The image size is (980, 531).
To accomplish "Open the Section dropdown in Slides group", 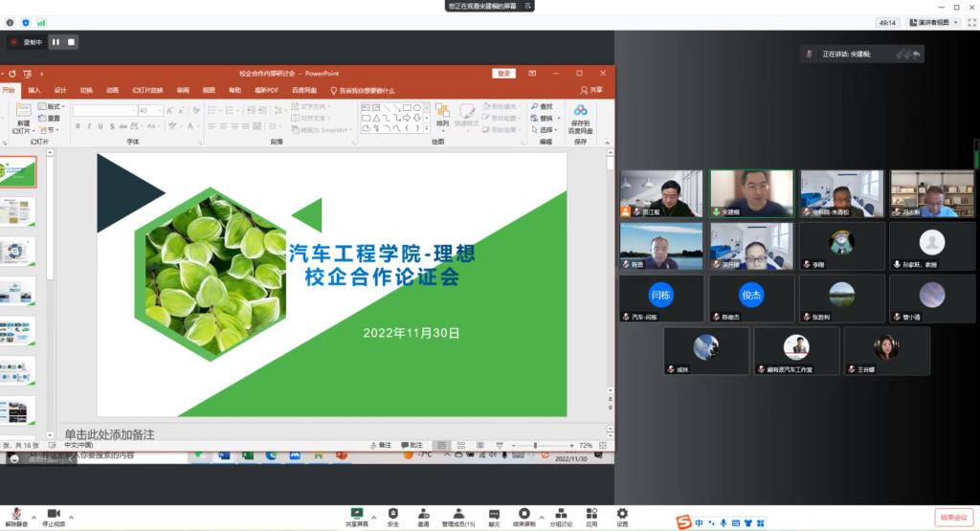I will [50, 130].
